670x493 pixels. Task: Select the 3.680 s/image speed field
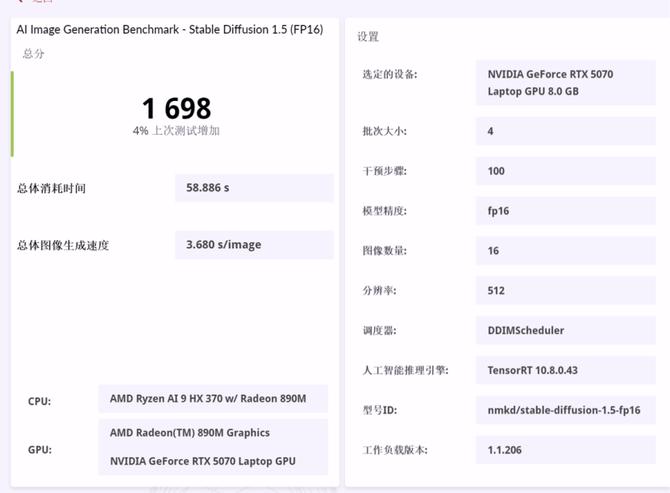[254, 245]
